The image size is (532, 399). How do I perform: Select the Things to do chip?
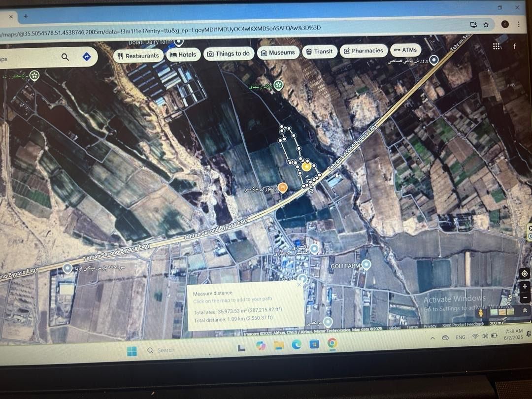tap(229, 54)
